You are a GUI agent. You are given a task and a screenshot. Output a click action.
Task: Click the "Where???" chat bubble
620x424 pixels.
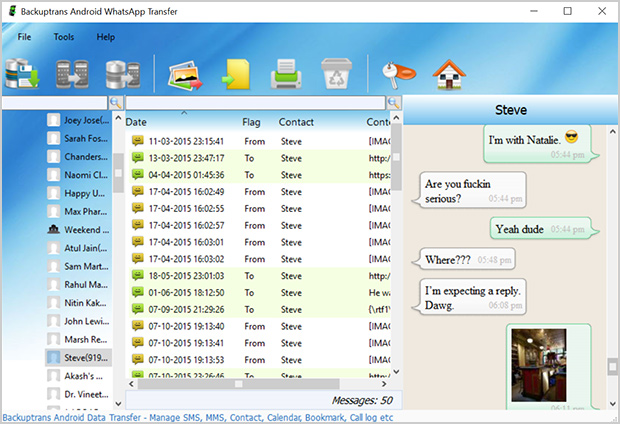pyautogui.click(x=465, y=259)
